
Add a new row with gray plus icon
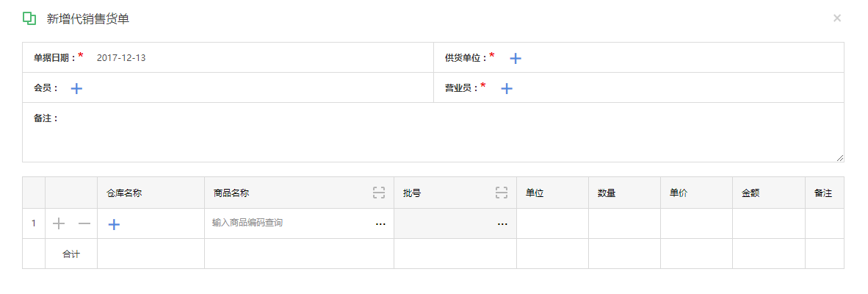click(x=59, y=223)
